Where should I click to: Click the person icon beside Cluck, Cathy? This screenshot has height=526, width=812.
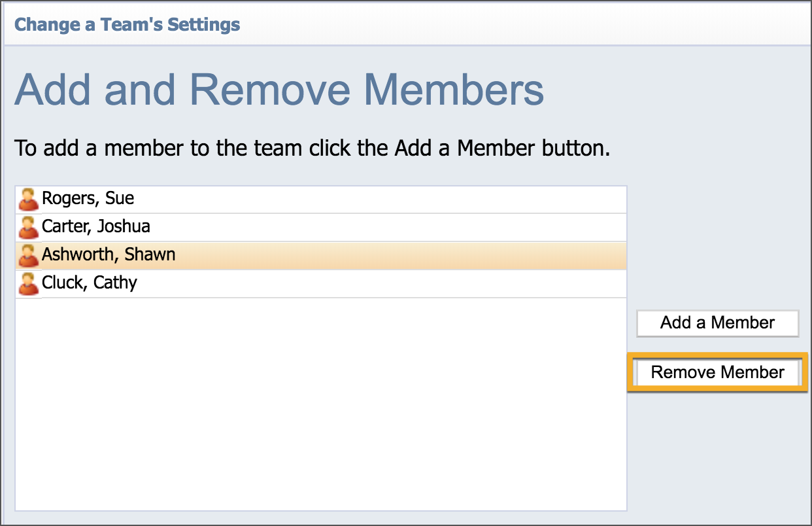pyautogui.click(x=28, y=284)
